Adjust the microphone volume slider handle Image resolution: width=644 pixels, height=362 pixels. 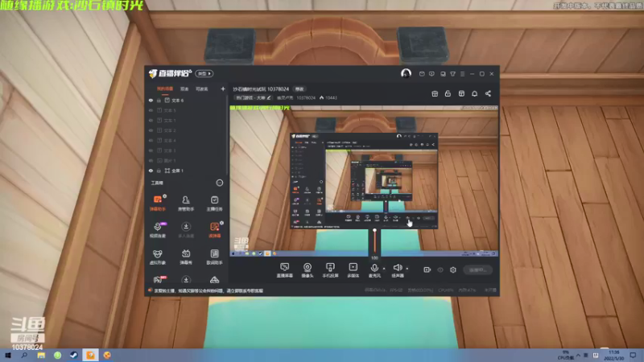[x=374, y=231]
